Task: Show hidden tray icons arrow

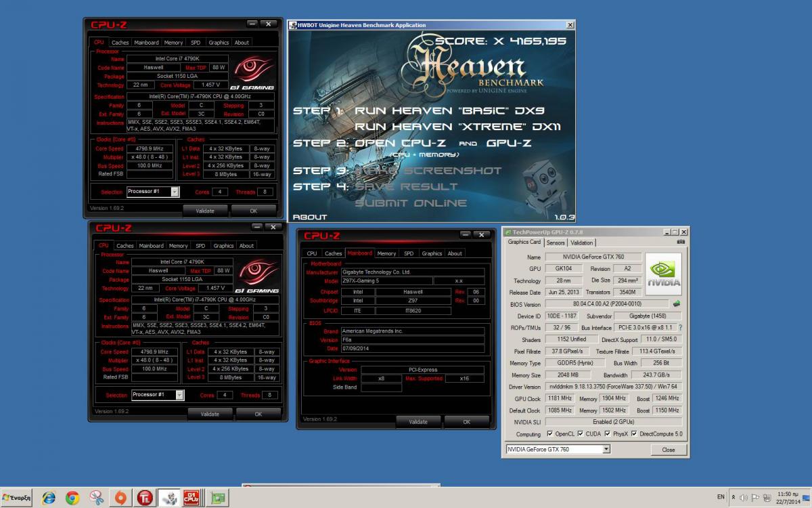Action: click(x=734, y=497)
